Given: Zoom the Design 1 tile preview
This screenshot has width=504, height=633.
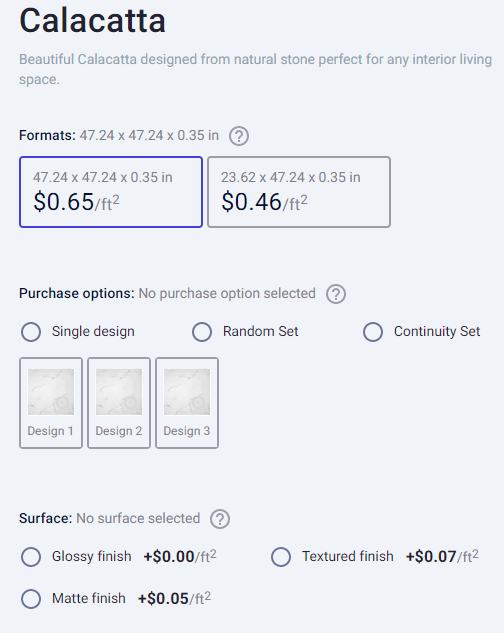Looking at the screenshot, I should [x=63, y=402].
